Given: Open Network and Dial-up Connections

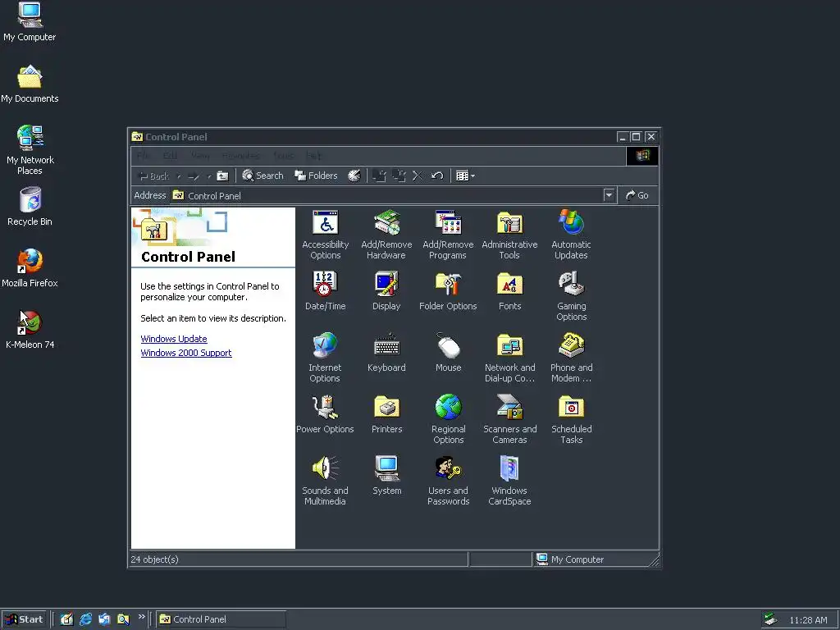Looking at the screenshot, I should click(x=509, y=358).
